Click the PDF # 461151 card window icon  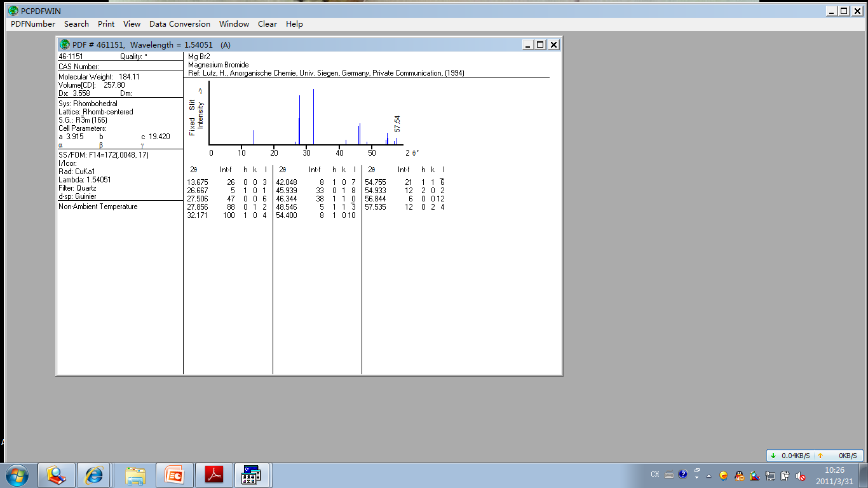64,44
